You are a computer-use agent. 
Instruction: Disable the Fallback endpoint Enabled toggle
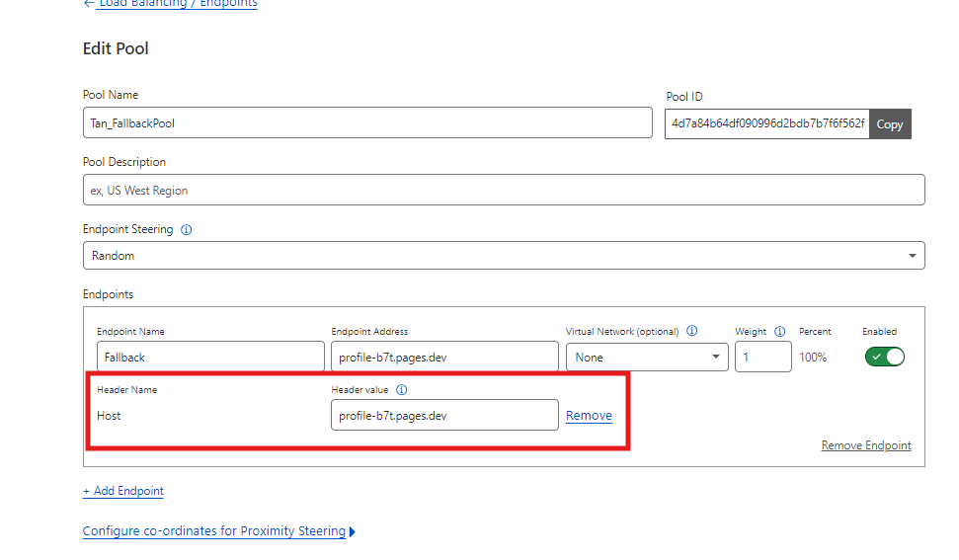coord(884,357)
